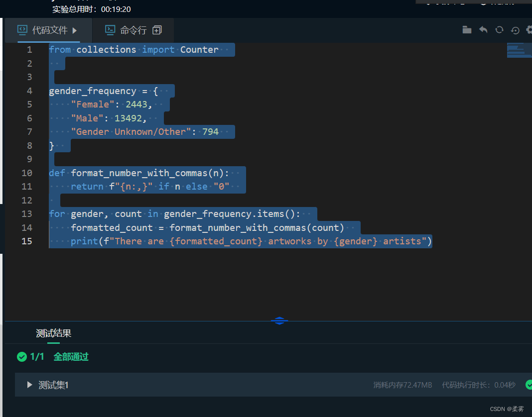
Task: Click the 'return f"{n:,}"' line
Action: (x=150, y=187)
